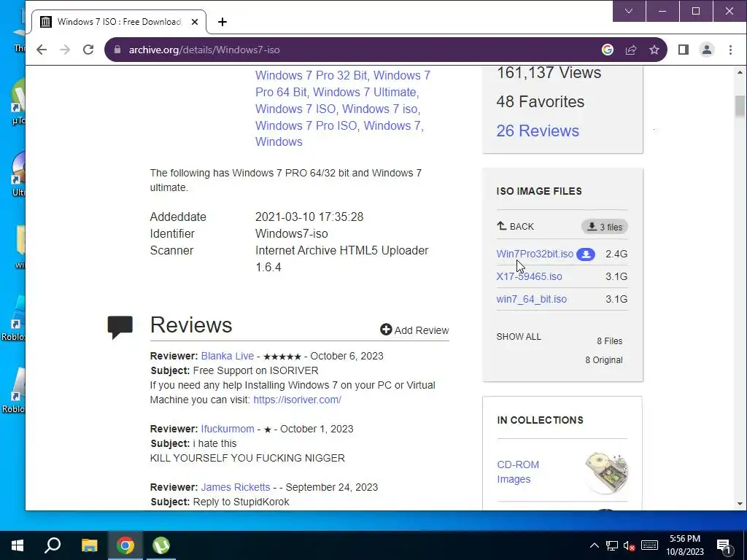The width and height of the screenshot is (747, 560).
Task: Bookmark this page with the star icon
Action: [x=654, y=50]
